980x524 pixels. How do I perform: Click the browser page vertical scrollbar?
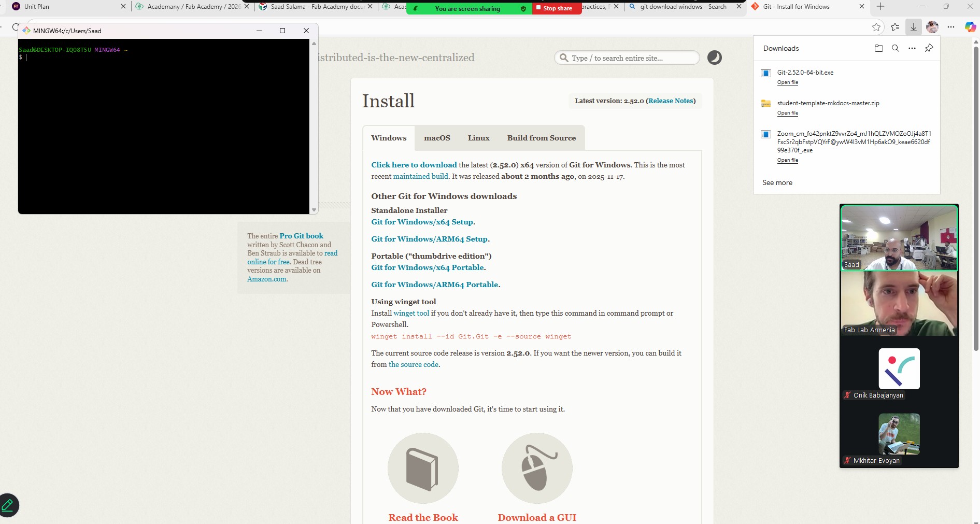[x=976, y=198]
